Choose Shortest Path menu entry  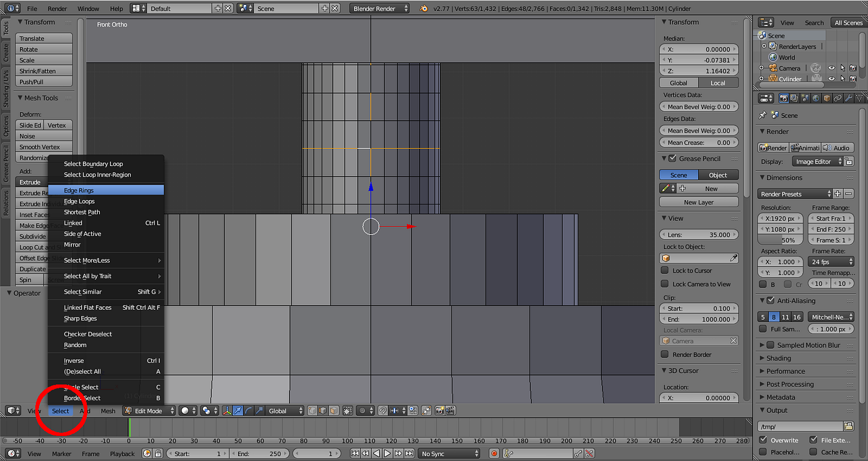(106, 212)
